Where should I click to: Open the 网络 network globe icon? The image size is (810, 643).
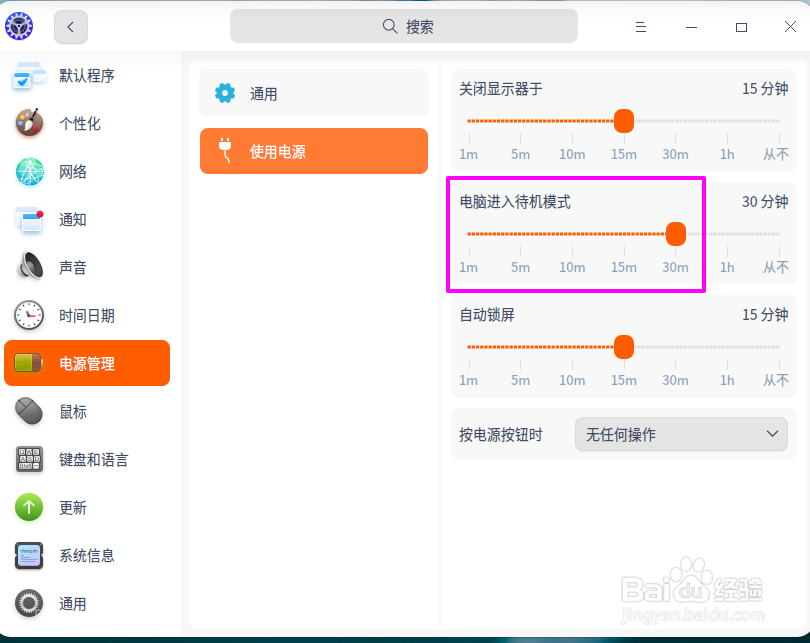29,171
